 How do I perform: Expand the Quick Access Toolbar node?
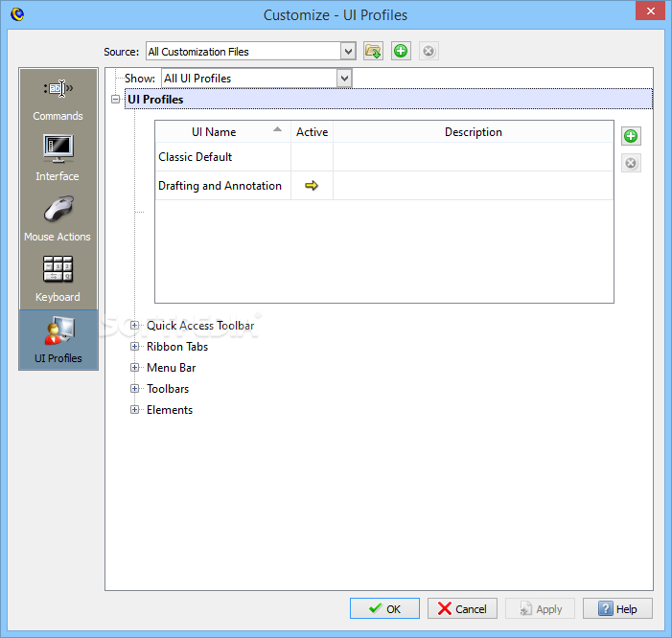pos(134,326)
